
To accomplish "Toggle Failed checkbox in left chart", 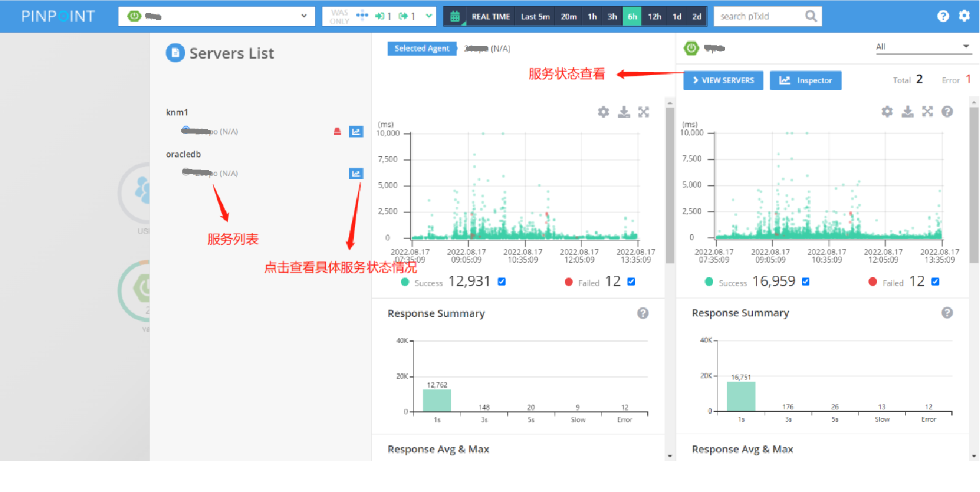I will (631, 281).
